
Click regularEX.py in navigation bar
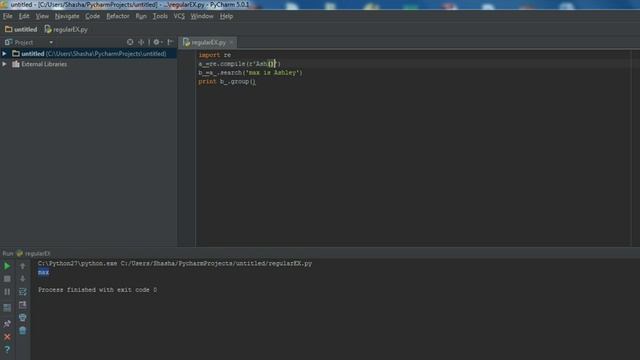[66, 29]
